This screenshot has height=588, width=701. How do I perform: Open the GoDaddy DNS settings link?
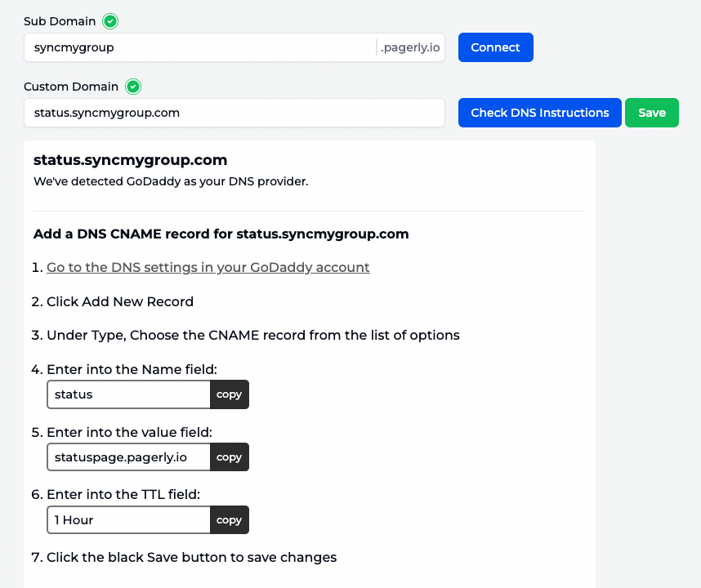tap(208, 267)
